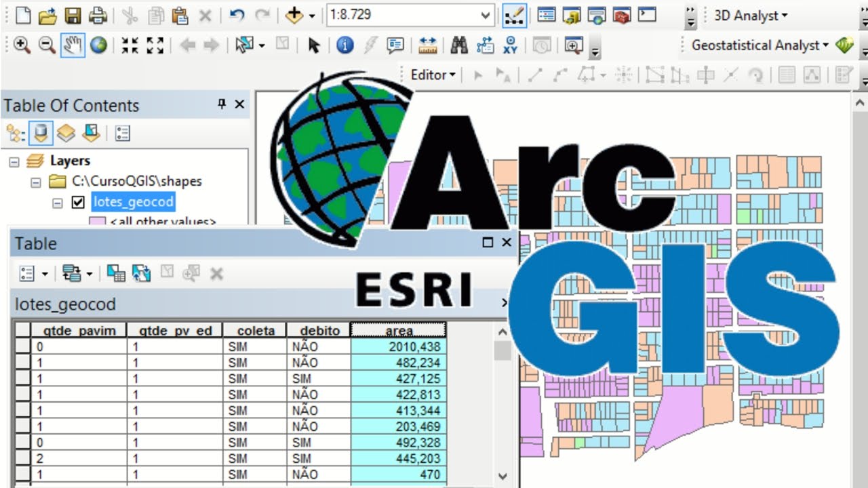
Task: Uncheck the lotes_geocod layer checkbox
Action: pyautogui.click(x=78, y=202)
